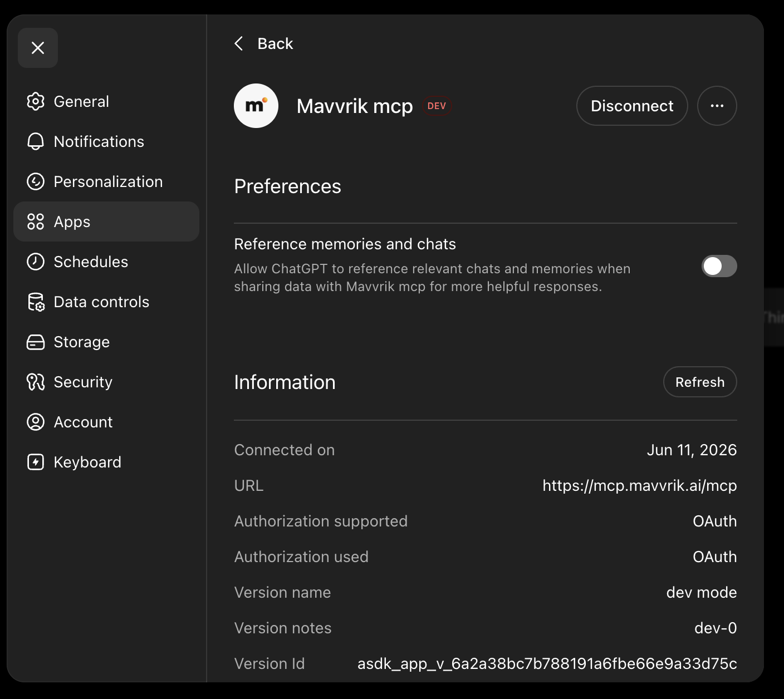This screenshot has height=699, width=784.
Task: Click the Mavvrik mcp app logo
Action: pos(256,106)
